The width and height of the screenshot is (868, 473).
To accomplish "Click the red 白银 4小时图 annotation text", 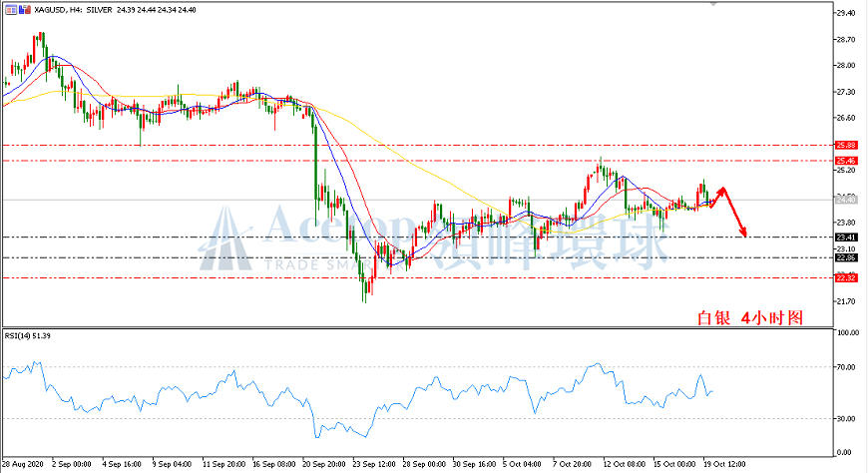I will (749, 317).
